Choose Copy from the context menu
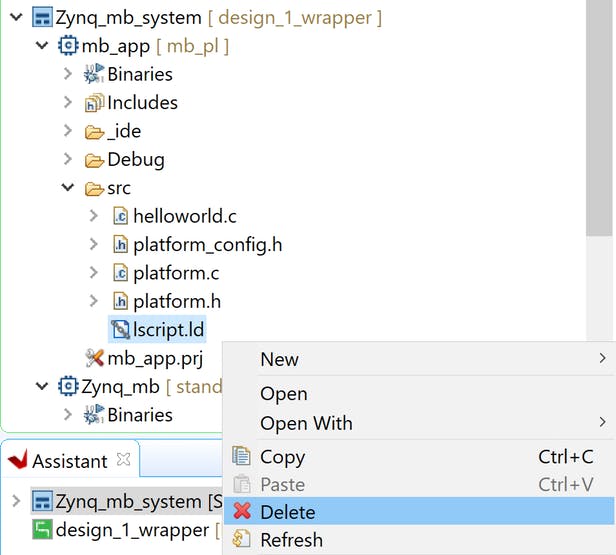Viewport: 616px width, 555px height. (282, 457)
